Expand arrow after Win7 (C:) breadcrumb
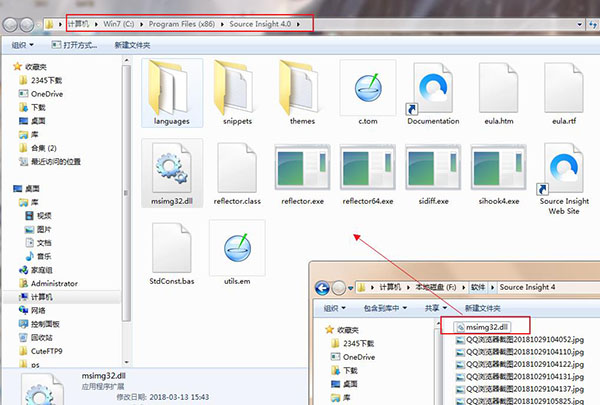This screenshot has width=600, height=405. click(142, 24)
